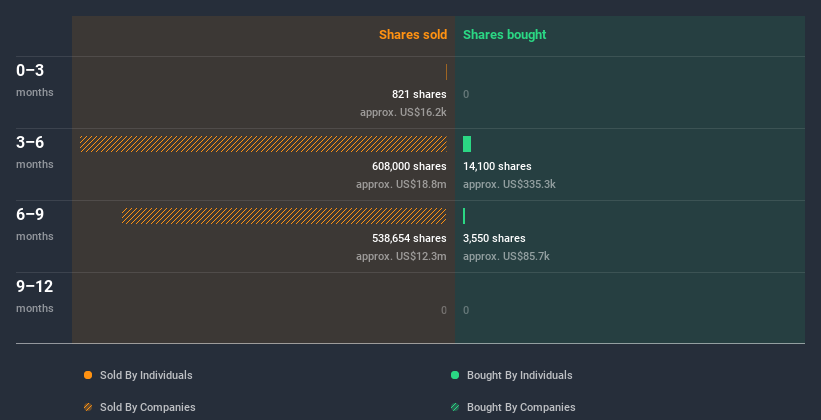The width and height of the screenshot is (821, 420).
Task: Click the 3–6 months green bought bar
Action: point(467,144)
